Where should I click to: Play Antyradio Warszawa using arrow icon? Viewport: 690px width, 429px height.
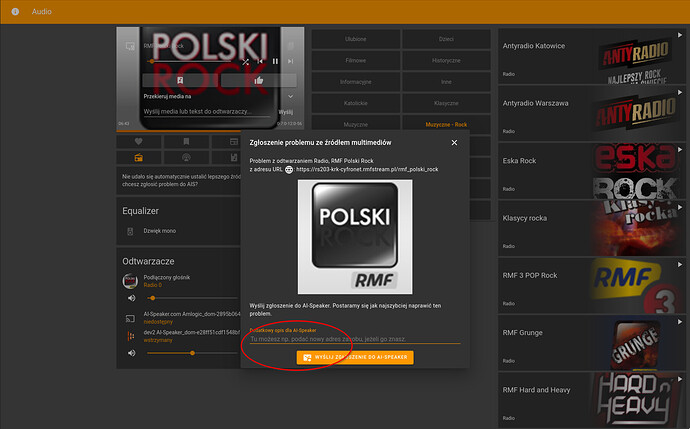click(680, 92)
